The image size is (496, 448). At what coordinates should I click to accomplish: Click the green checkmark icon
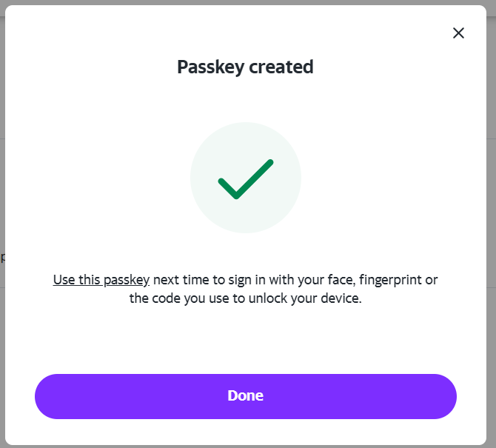click(x=246, y=179)
